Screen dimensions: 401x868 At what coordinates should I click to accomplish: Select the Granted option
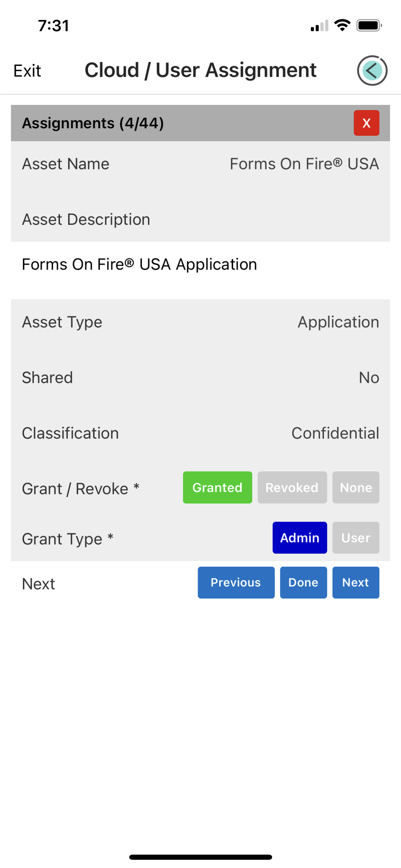click(x=217, y=487)
